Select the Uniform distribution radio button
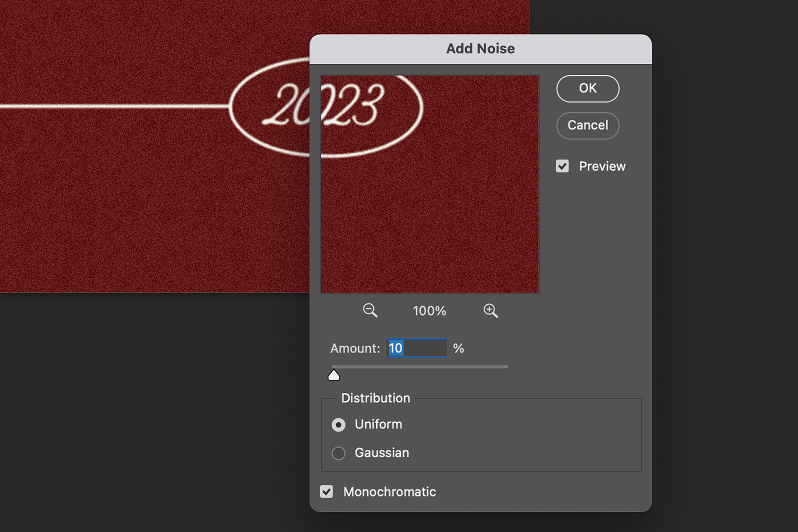 click(x=338, y=425)
